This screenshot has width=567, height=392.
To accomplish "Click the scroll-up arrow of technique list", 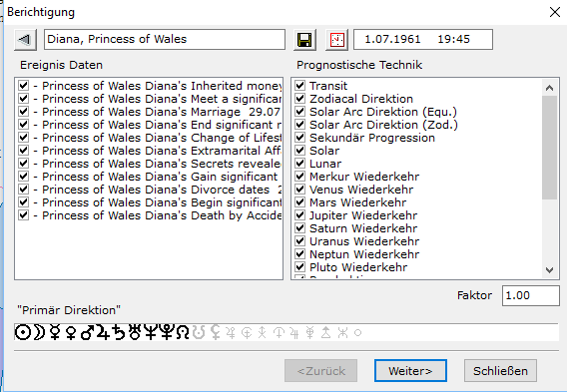I will [x=550, y=88].
